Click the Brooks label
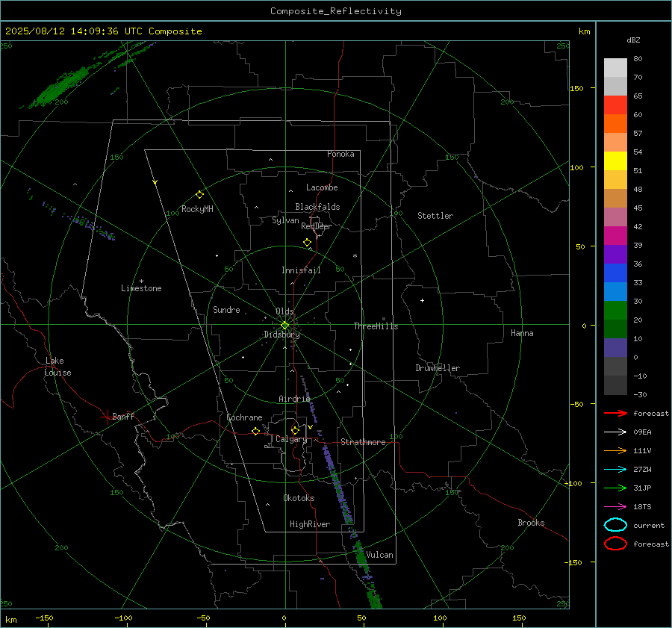This screenshot has width=672, height=628. (531, 523)
